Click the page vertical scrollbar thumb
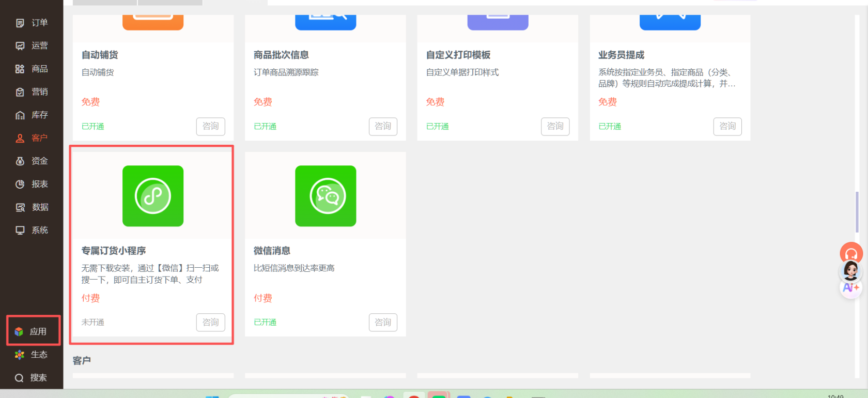This screenshot has width=868, height=398. tap(857, 212)
